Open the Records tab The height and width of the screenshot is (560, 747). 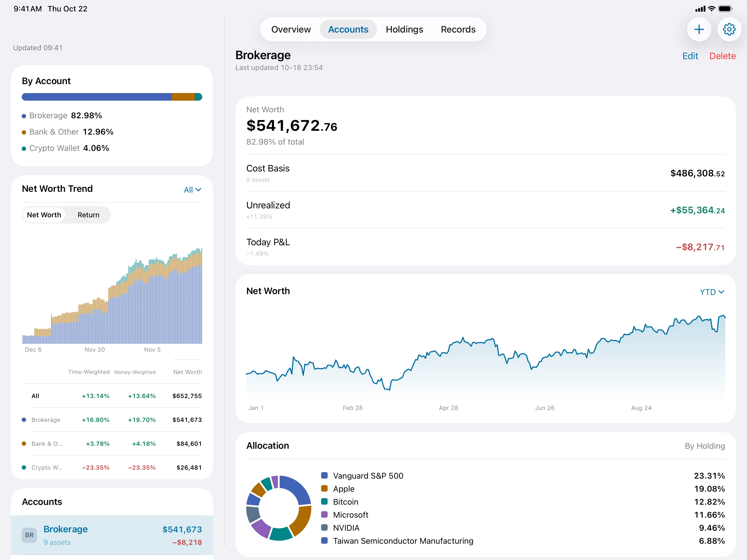point(458,29)
